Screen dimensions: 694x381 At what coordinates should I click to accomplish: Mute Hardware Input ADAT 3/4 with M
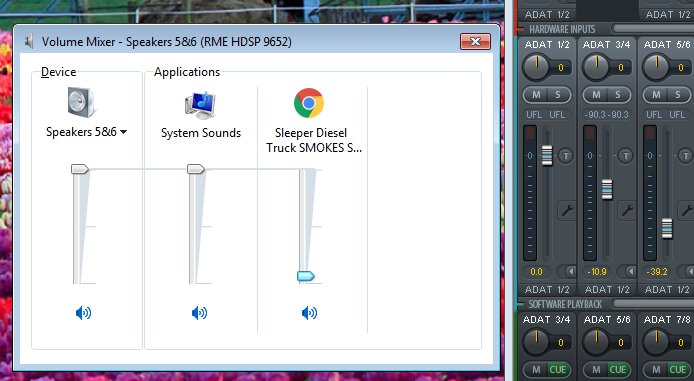point(596,95)
